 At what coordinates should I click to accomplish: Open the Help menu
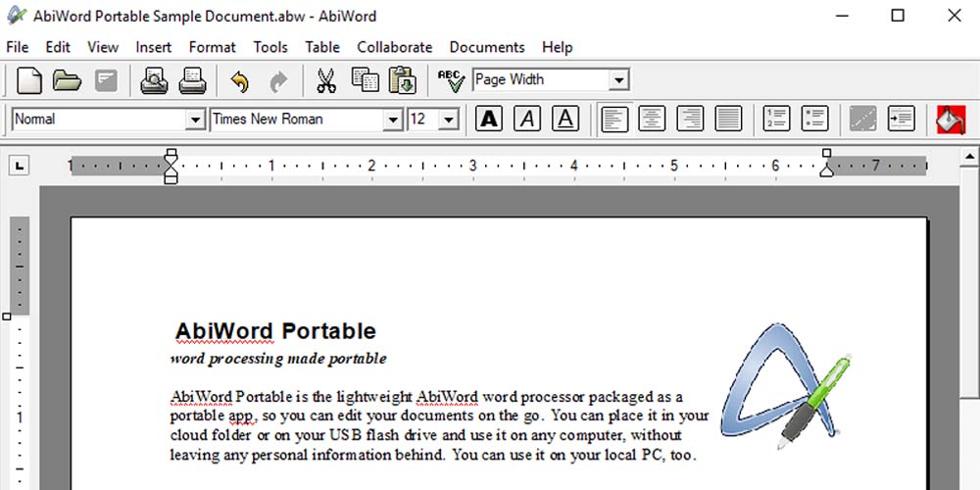tap(557, 47)
